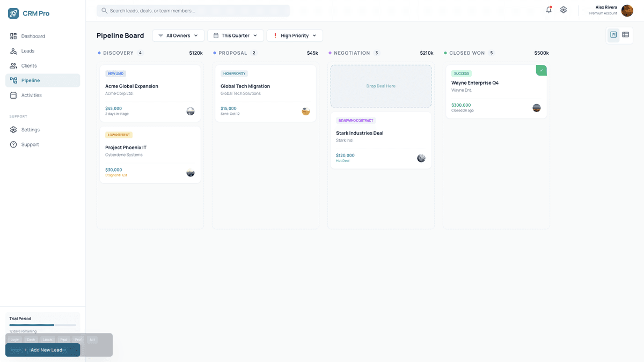The image size is (644, 362).
Task: Click the search leads input field
Action: point(193,10)
